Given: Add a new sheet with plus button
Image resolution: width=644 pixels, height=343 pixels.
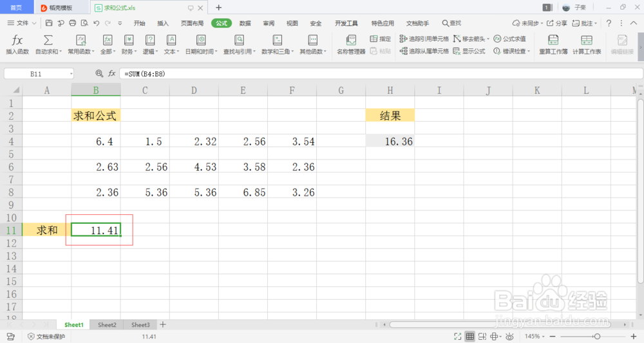Looking at the screenshot, I should point(163,324).
